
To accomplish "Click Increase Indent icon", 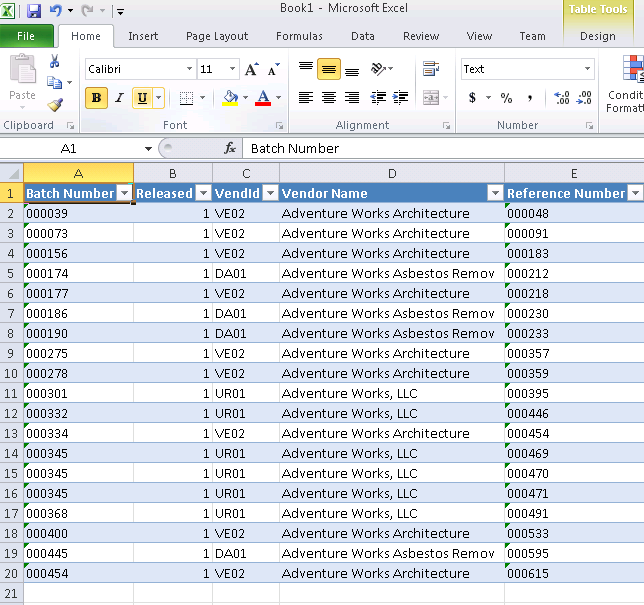I will pyautogui.click(x=400, y=98).
